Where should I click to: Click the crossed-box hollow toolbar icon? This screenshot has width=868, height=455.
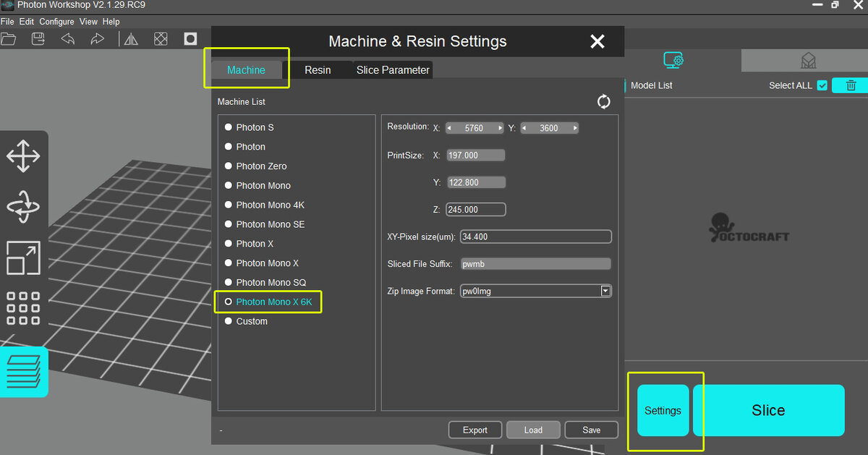pyautogui.click(x=161, y=39)
